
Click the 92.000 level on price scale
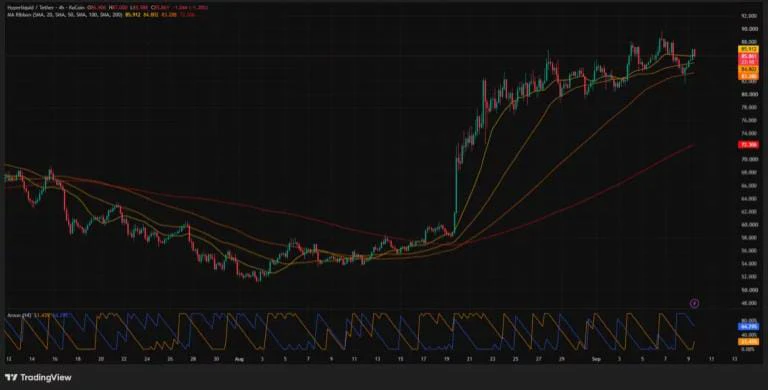tap(750, 16)
